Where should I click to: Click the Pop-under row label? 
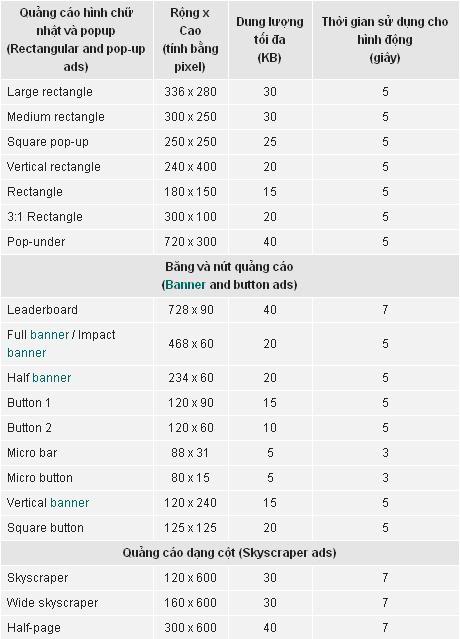36,242
